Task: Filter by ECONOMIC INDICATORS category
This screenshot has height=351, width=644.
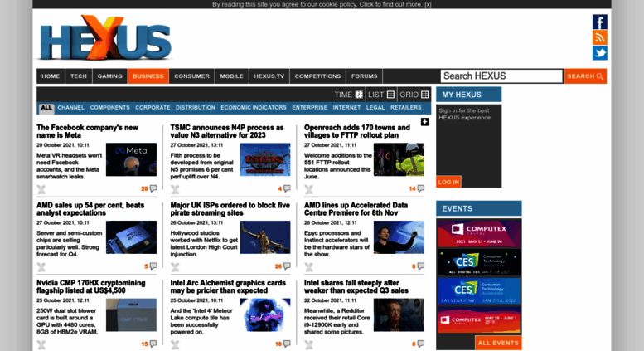Action: click(x=254, y=107)
